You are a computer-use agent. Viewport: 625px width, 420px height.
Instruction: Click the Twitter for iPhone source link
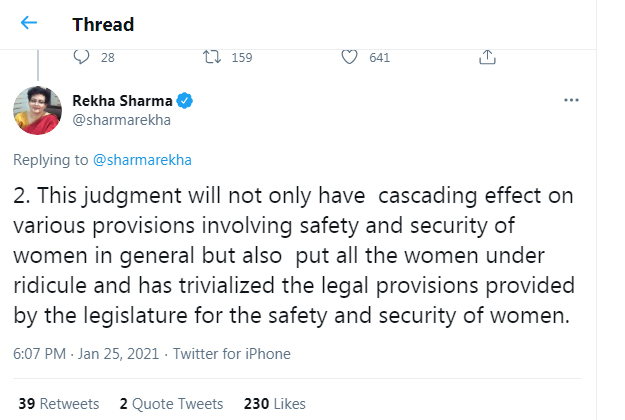coord(232,353)
